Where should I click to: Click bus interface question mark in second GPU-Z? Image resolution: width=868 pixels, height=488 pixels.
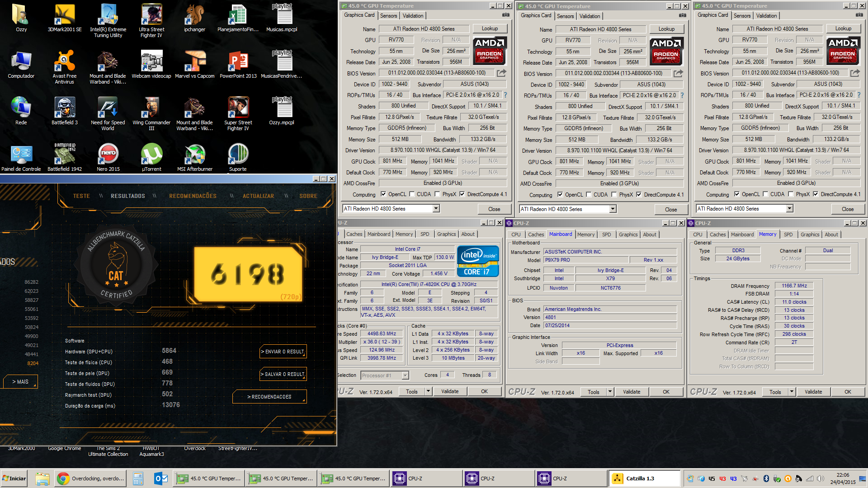[682, 95]
